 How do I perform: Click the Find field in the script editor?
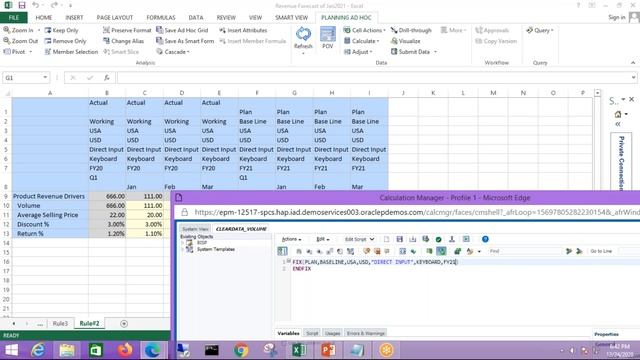[x=525, y=251]
